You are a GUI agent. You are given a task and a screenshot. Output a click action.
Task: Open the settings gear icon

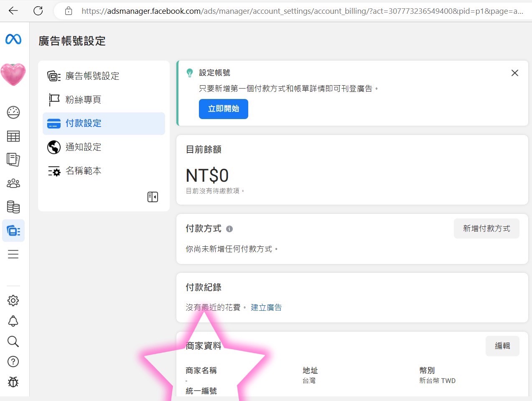pos(13,300)
